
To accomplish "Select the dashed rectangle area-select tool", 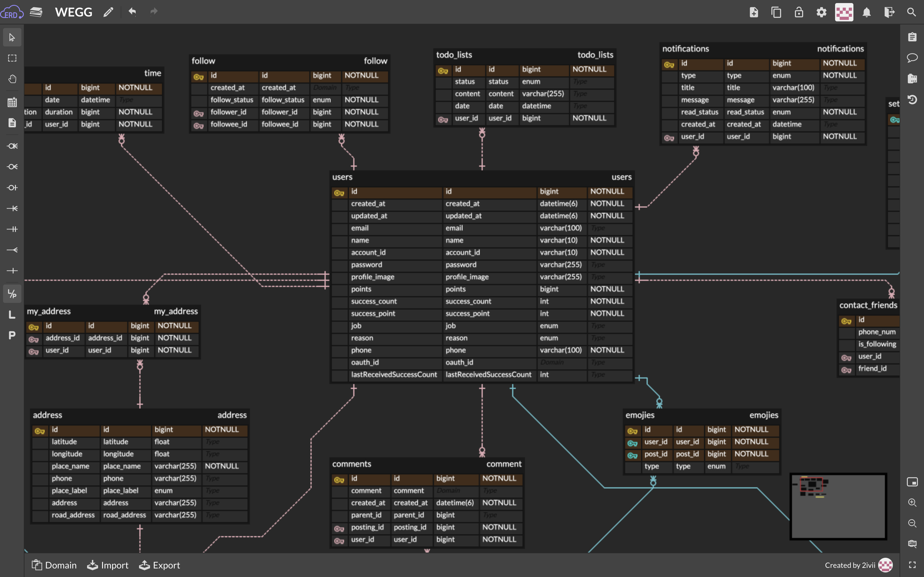I will [12, 58].
